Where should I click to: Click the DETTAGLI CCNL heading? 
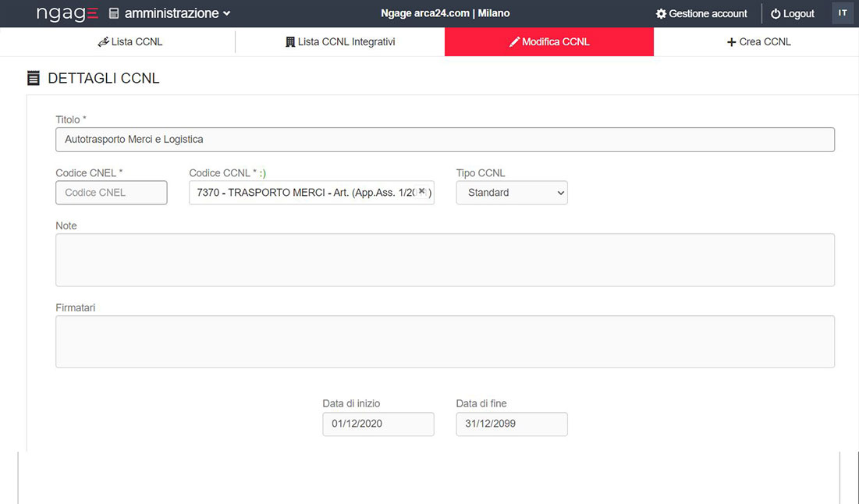[x=104, y=78]
